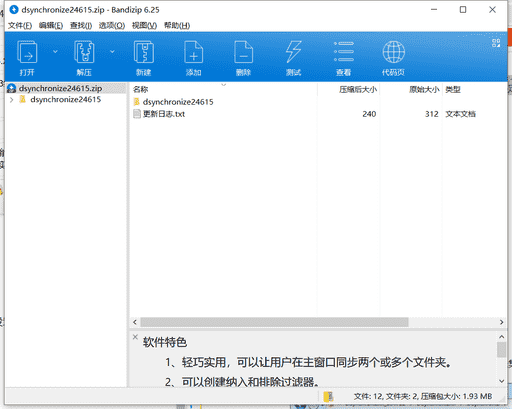Open the Help (帮助) menu
Screen dimensions: 512x409
177,26
